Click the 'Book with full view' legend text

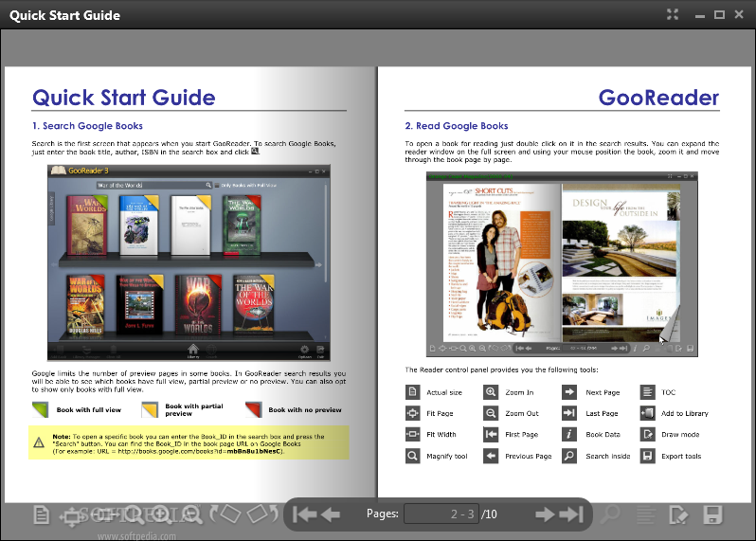89,410
